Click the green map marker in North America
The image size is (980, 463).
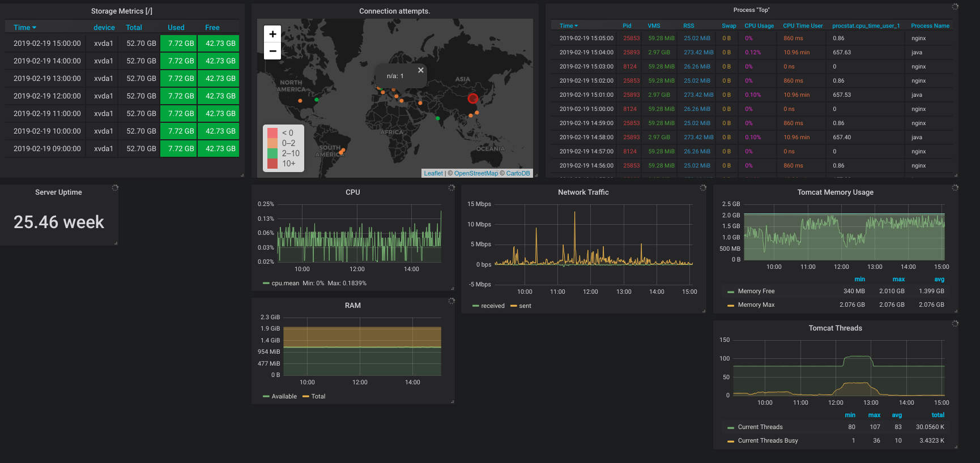(317, 100)
